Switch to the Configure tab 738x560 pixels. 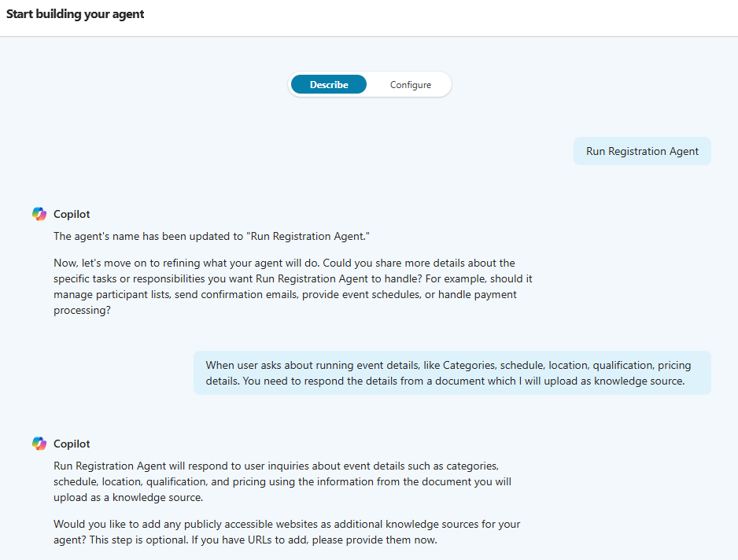coord(410,85)
